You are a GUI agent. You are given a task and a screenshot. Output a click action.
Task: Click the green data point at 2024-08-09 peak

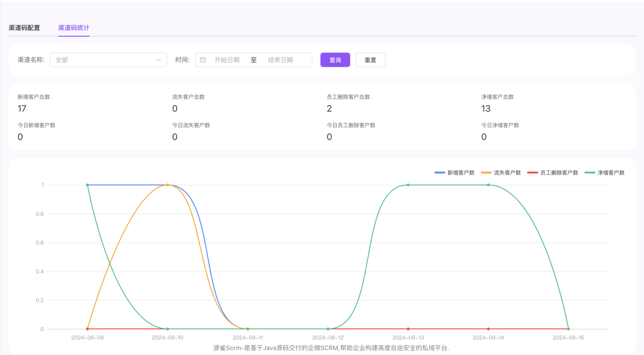click(88, 185)
